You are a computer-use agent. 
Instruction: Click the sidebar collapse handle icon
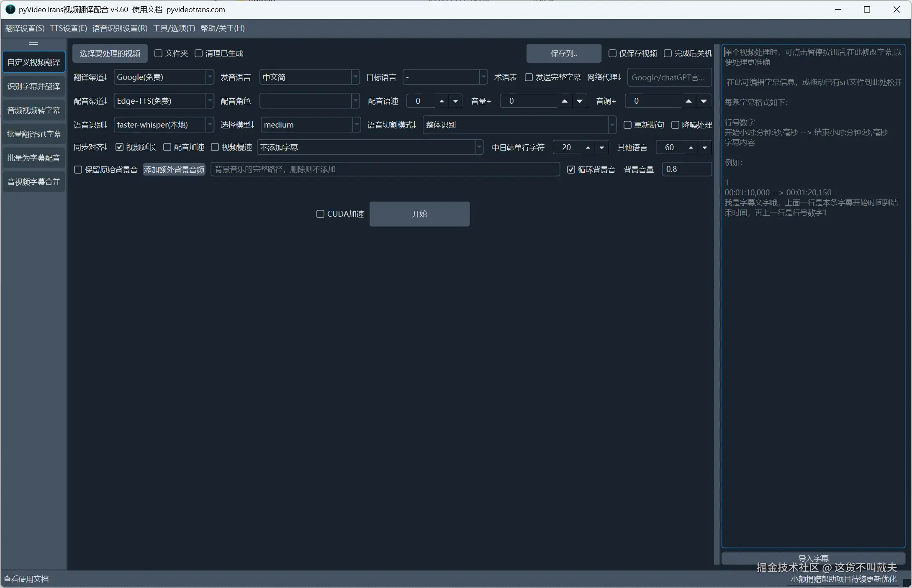pyautogui.click(x=33, y=43)
